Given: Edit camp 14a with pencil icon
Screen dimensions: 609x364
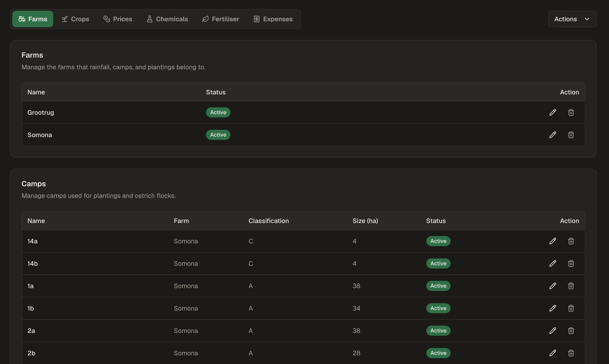Looking at the screenshot, I should [553, 241].
